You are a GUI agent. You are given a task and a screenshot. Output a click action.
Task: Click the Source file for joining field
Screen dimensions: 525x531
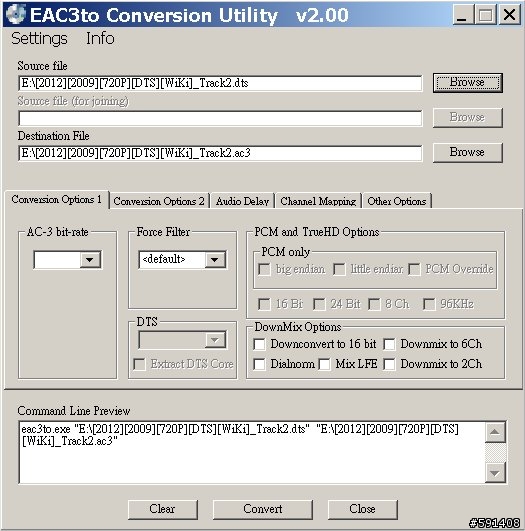pos(220,118)
